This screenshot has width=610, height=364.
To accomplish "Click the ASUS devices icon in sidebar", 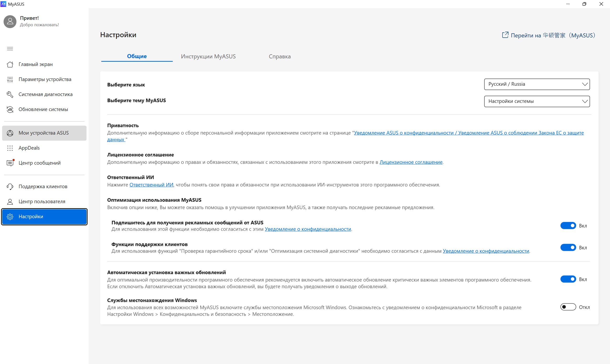I will [10, 133].
